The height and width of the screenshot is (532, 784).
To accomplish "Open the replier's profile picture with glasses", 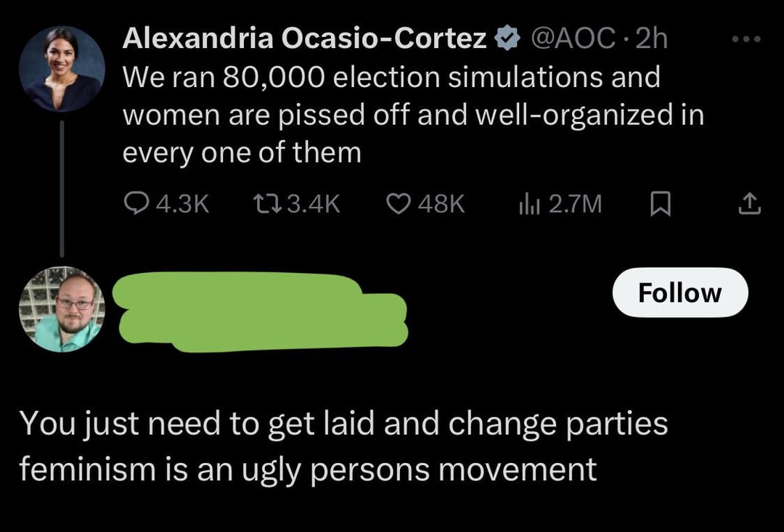I will click(62, 310).
